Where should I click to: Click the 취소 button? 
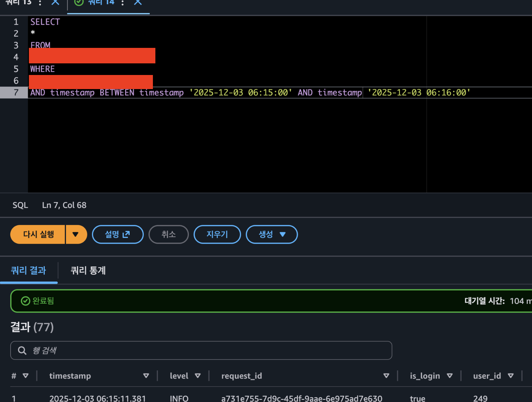coord(168,234)
